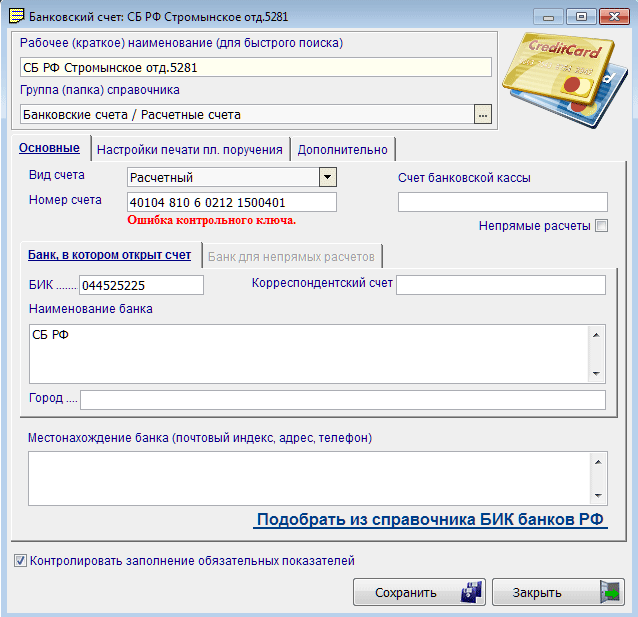
Task: Click floppy disk icon on Сохранить button
Action: coord(471,592)
